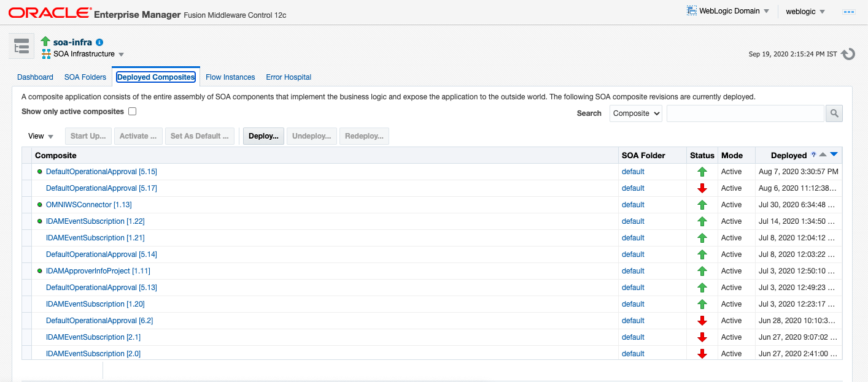Select the row checkbox for DefaultOperationalApproval [5.15]
The height and width of the screenshot is (382, 868).
28,171
